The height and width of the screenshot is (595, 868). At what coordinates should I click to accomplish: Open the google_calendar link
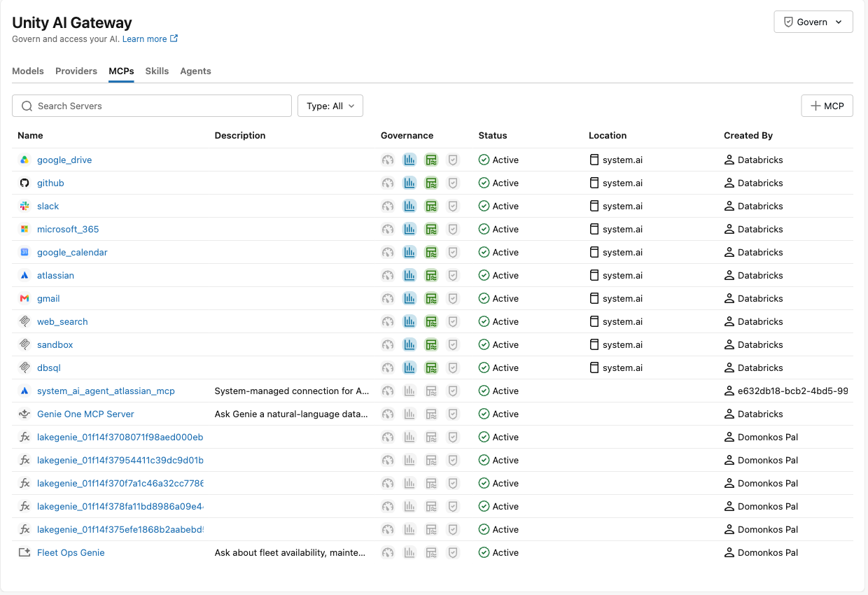click(72, 252)
